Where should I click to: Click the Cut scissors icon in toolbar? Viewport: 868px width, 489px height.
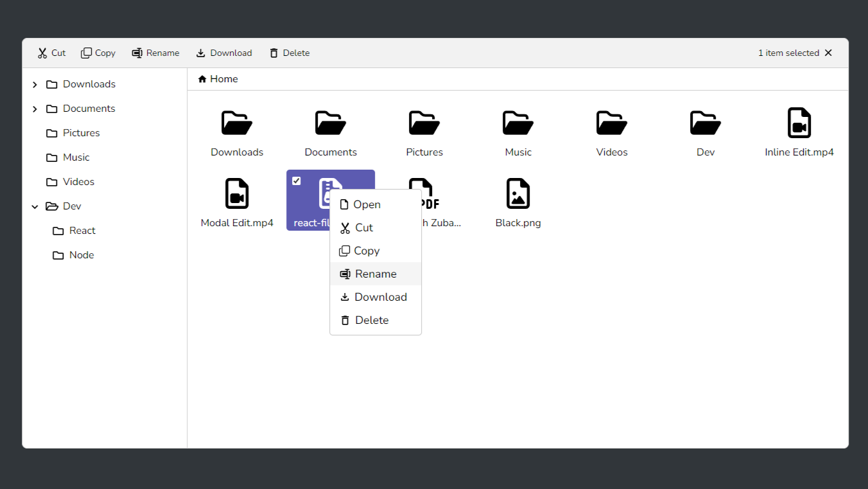coord(42,53)
